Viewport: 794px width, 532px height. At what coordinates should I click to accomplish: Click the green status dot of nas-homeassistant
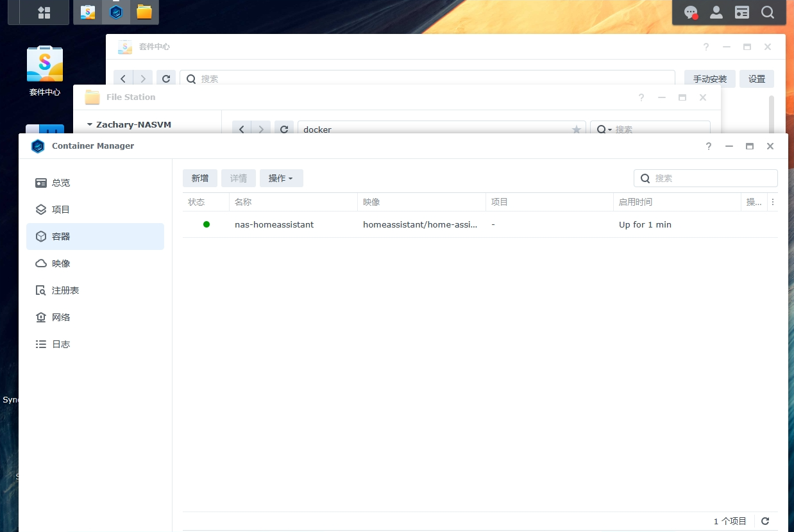tap(207, 224)
